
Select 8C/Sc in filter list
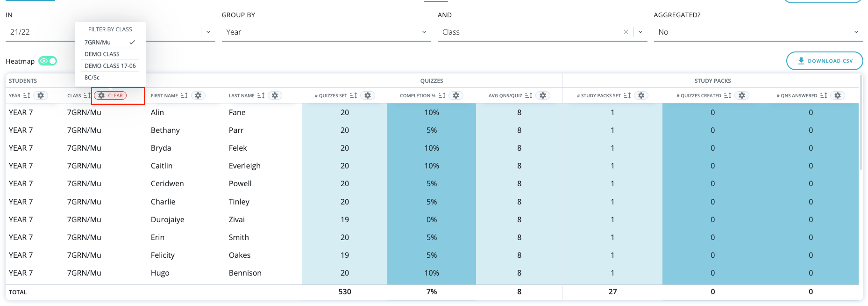92,78
